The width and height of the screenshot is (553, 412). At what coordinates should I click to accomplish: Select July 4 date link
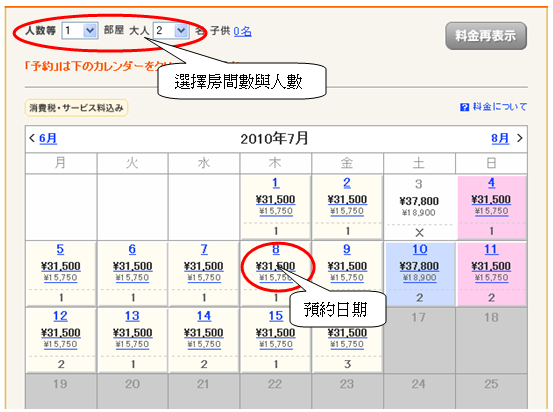click(x=491, y=183)
